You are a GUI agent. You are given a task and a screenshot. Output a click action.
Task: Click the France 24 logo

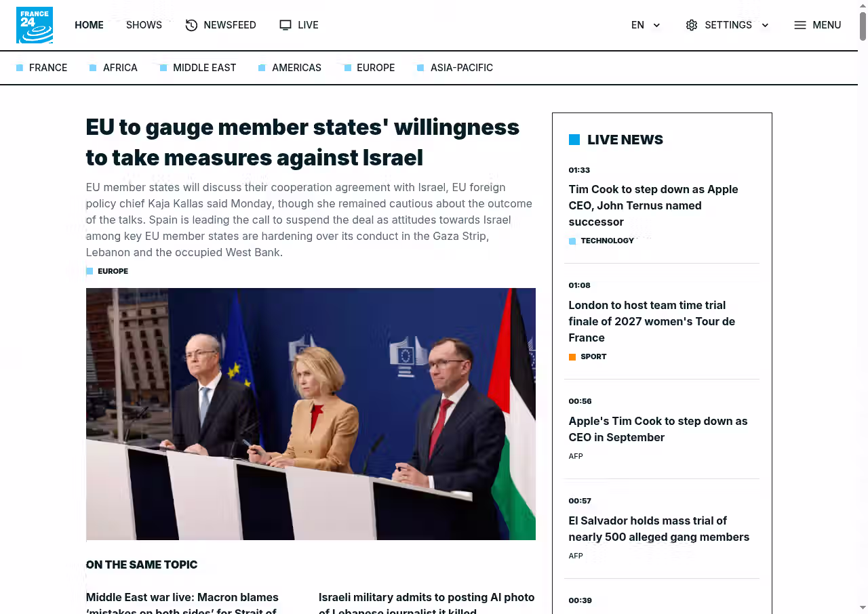(35, 25)
